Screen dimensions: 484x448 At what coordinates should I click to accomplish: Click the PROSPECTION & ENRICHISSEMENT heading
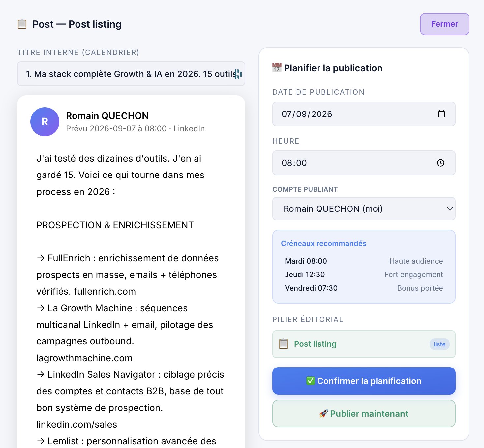(115, 225)
